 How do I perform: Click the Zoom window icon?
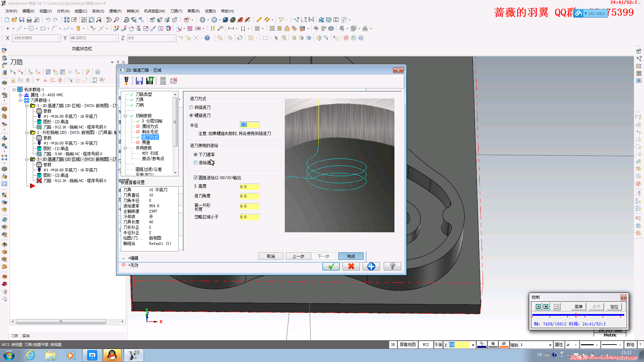click(84, 20)
